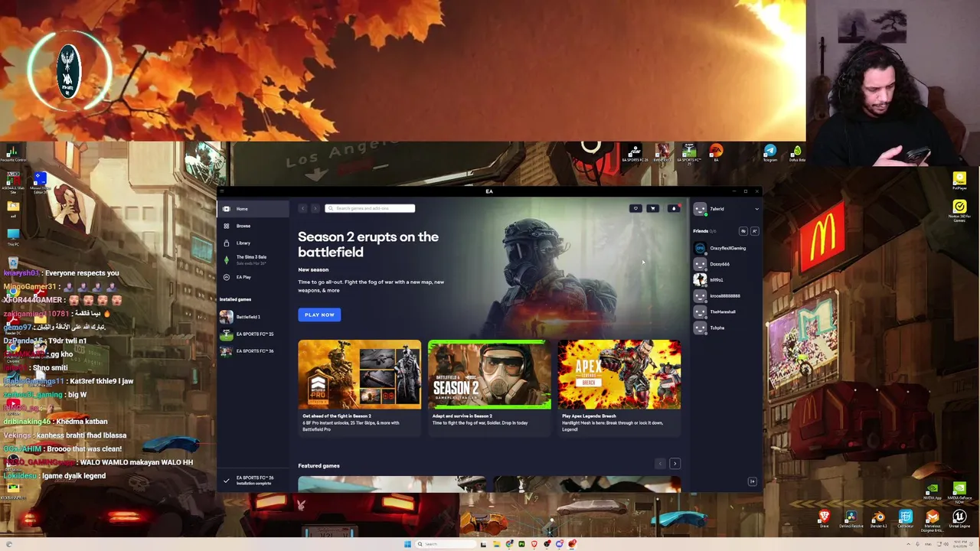
Task: Open the Blender desktop shortcut
Action: (x=878, y=520)
